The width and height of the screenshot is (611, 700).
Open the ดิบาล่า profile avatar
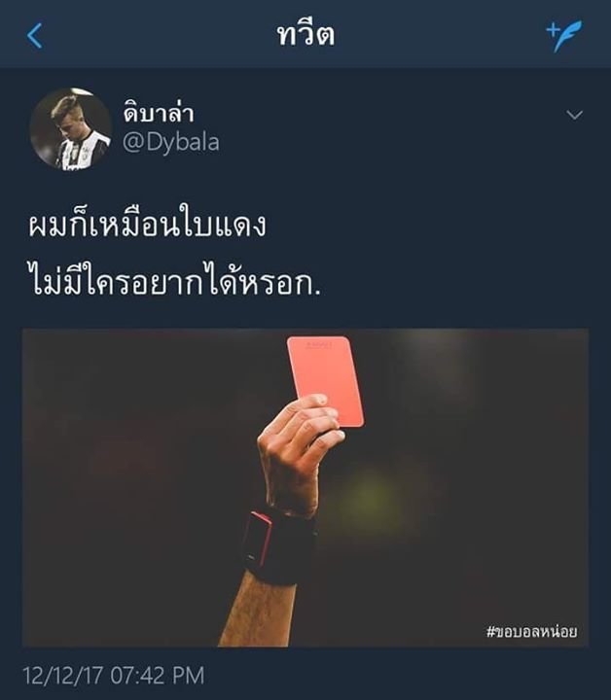pos(70,129)
